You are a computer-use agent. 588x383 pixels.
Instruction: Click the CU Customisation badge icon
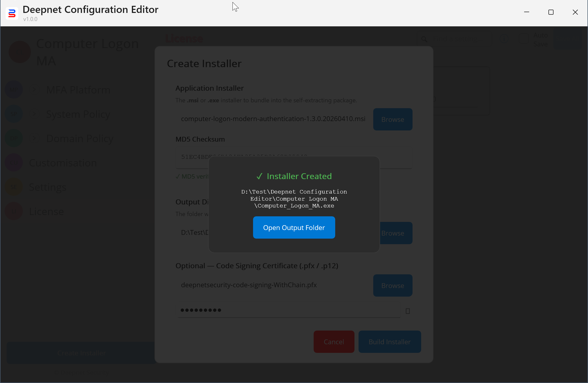tap(14, 163)
